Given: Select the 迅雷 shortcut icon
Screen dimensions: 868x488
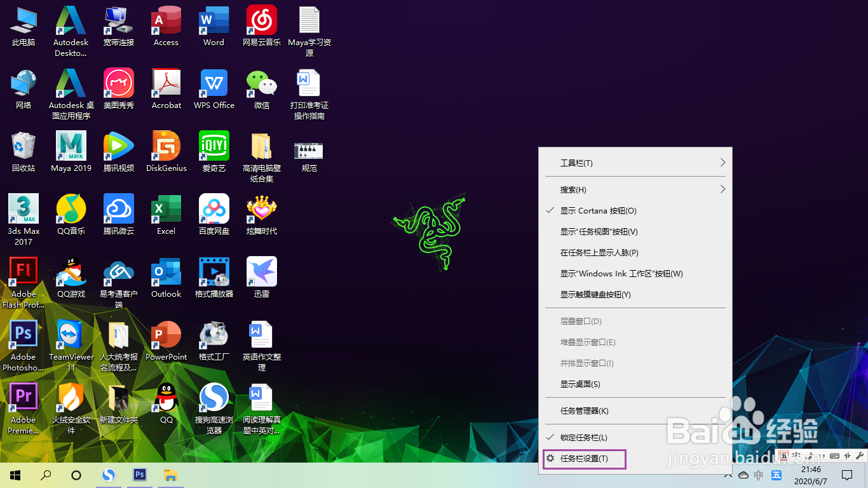Looking at the screenshot, I should tap(262, 278).
